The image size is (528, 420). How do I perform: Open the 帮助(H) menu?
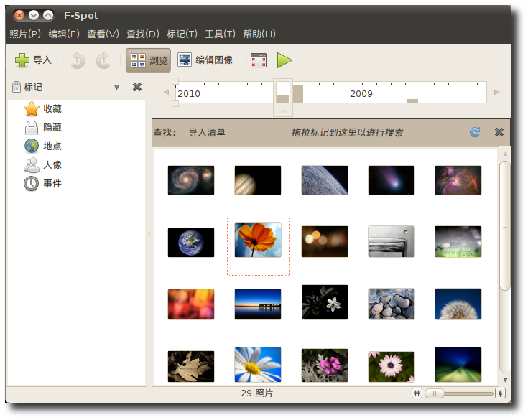point(259,34)
